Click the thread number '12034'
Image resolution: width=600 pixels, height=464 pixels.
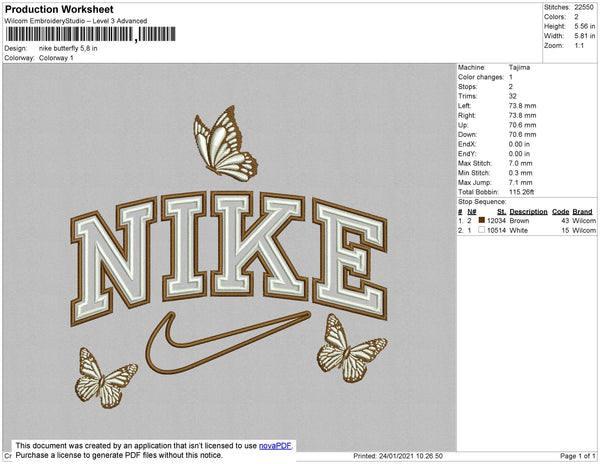click(496, 221)
